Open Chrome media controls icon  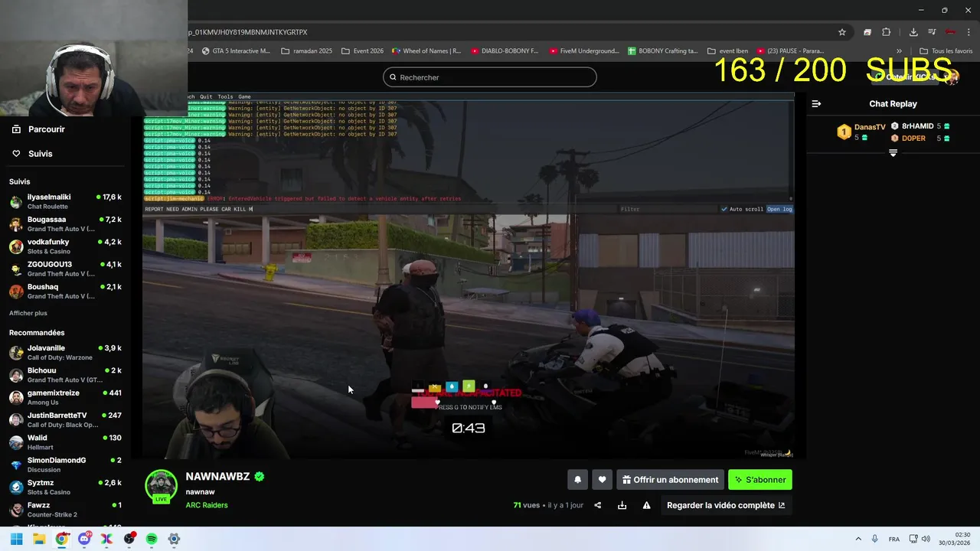pyautogui.click(x=932, y=32)
